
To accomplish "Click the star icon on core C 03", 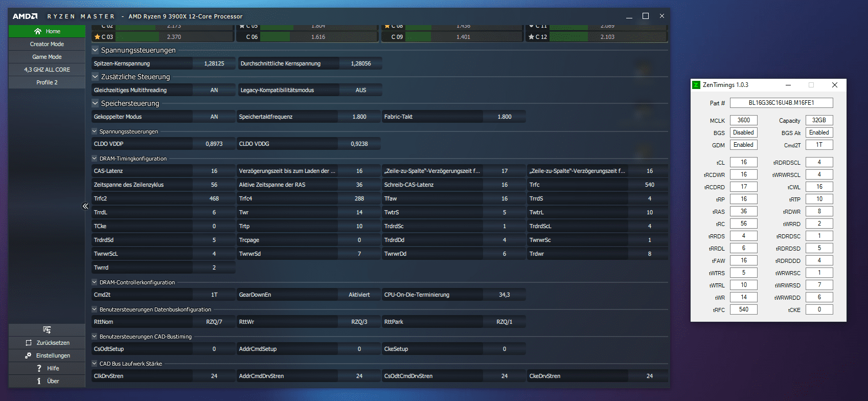I will point(97,37).
